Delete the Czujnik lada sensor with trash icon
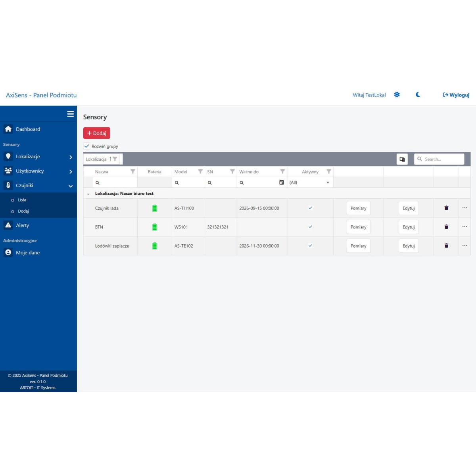The image size is (476, 476). tap(446, 208)
